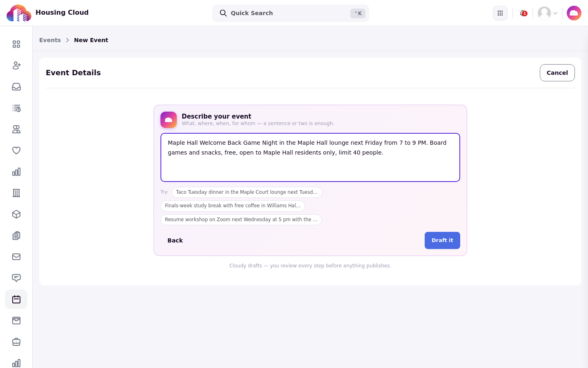Click the Cloudy assistant icon in header

pos(574,13)
